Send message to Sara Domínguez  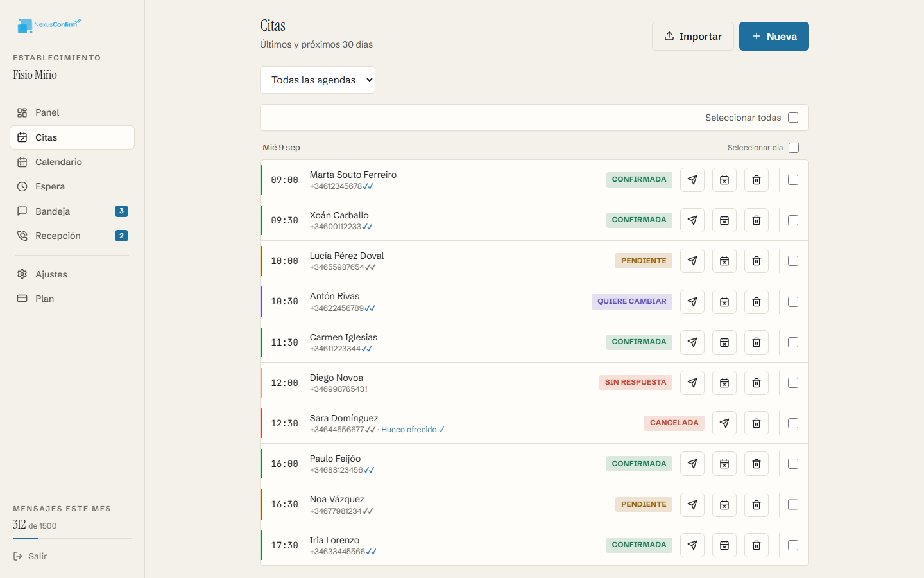coord(724,423)
